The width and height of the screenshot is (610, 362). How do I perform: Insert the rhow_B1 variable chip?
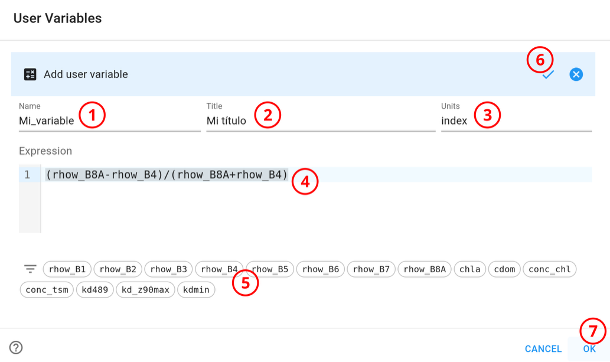(x=67, y=269)
